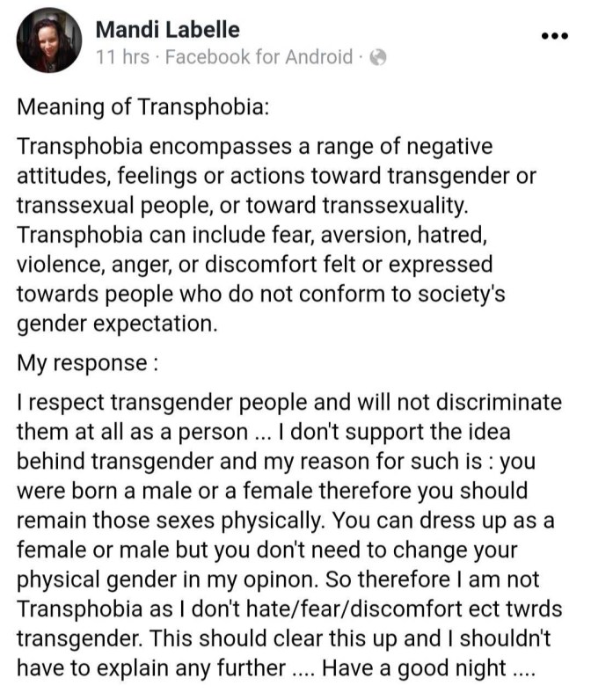Open Mandi Labelle's profile name link
The image size is (591, 700).
[x=167, y=30]
